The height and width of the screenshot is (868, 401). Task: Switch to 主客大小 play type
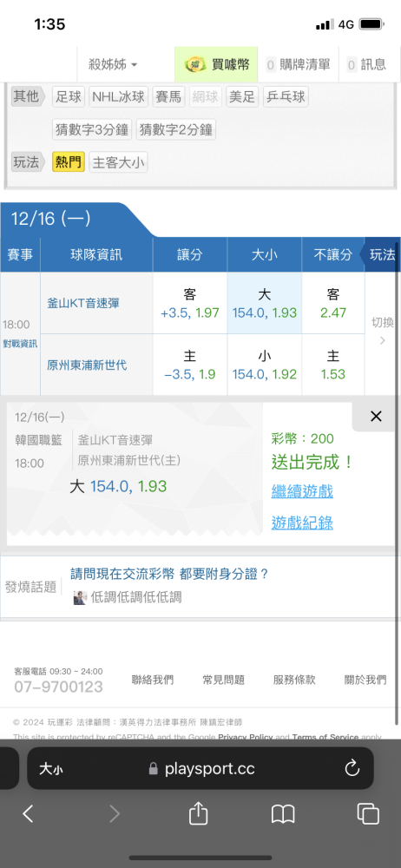[x=119, y=162]
